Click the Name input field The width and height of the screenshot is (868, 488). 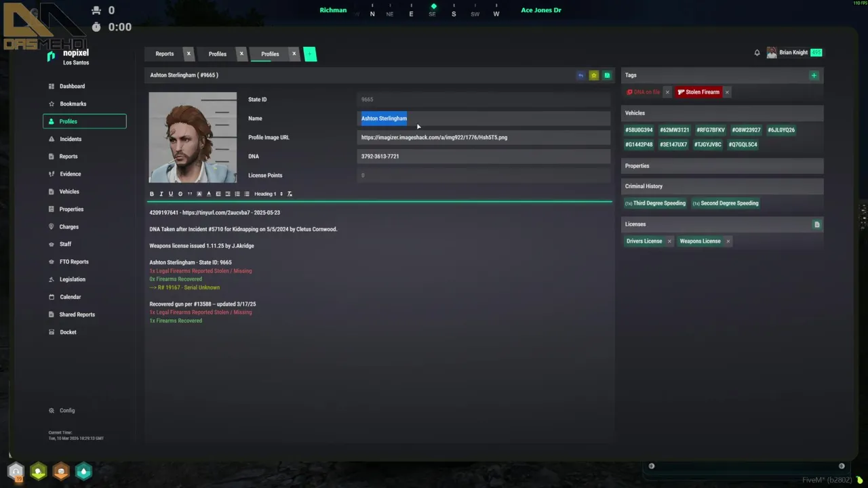(484, 119)
